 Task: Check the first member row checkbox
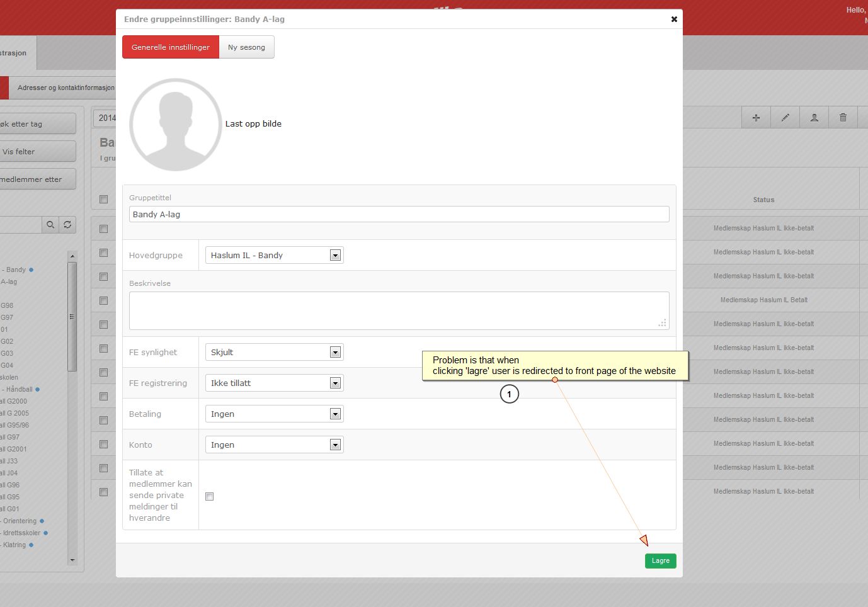tap(104, 229)
